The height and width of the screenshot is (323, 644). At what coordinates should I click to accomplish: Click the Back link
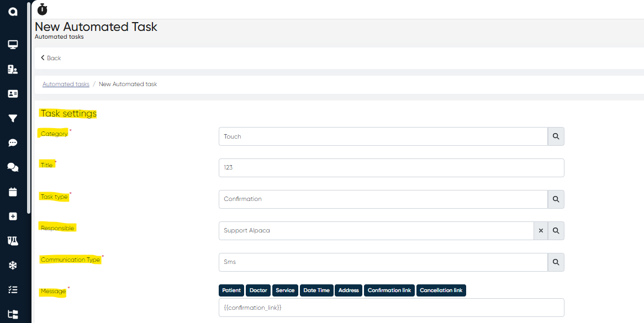(x=51, y=58)
